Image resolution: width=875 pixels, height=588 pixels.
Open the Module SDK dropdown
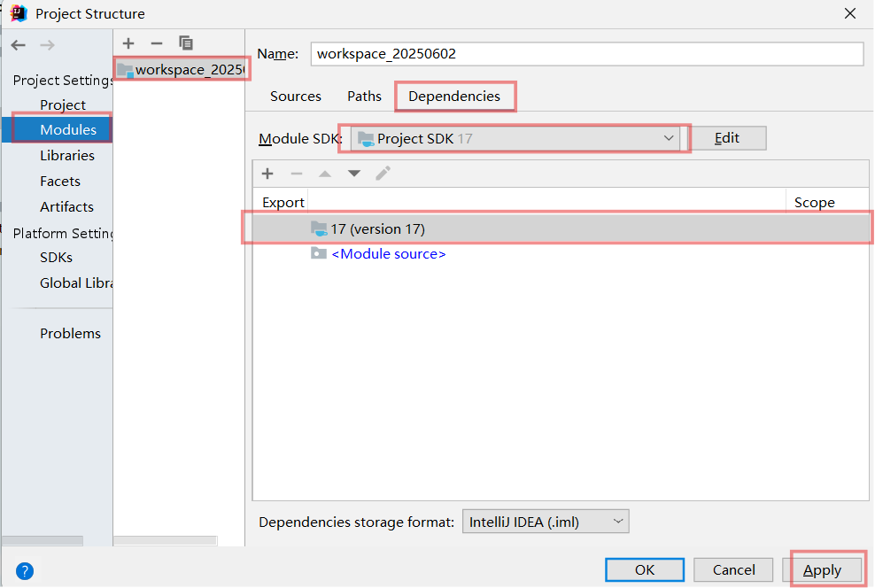coord(515,138)
